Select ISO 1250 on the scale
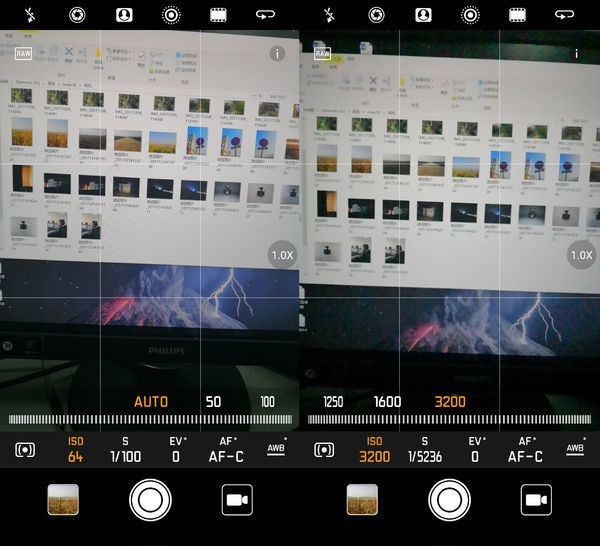Image resolution: width=600 pixels, height=546 pixels. point(333,402)
